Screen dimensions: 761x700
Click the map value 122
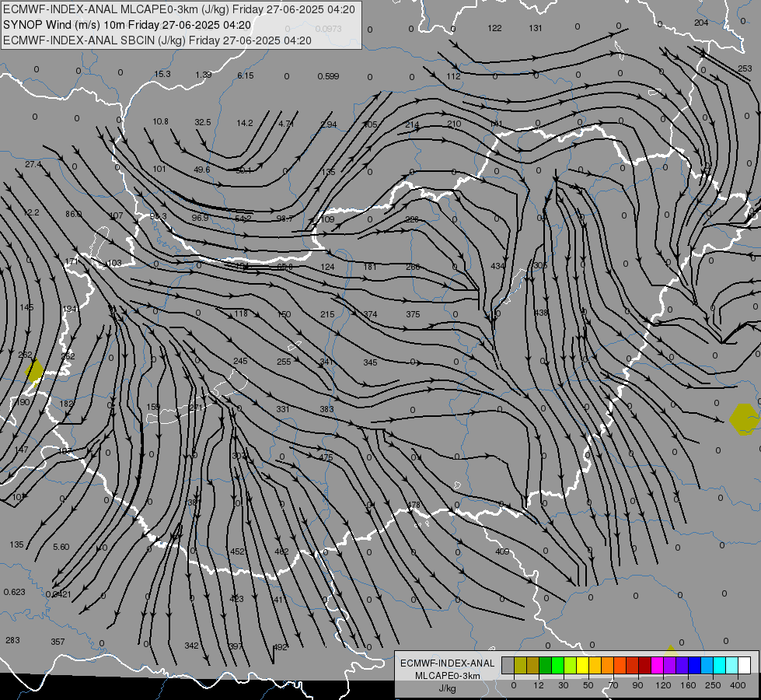pyautogui.click(x=494, y=28)
